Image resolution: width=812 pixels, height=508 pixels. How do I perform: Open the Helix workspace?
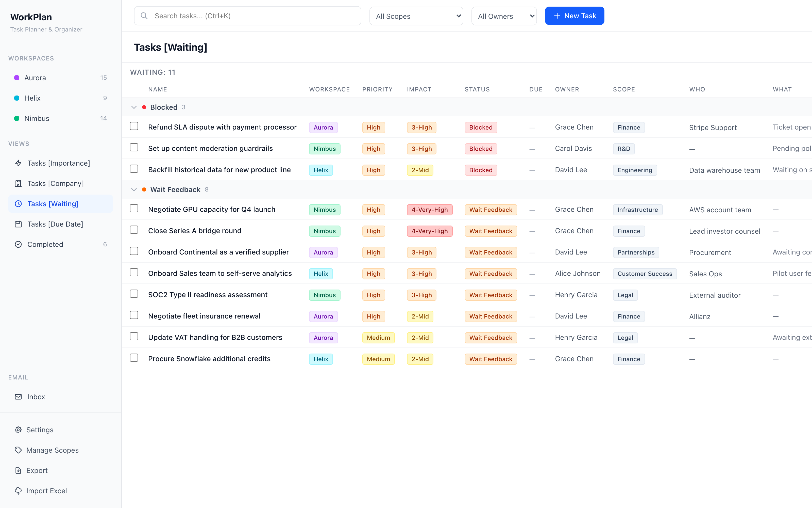tap(61, 98)
